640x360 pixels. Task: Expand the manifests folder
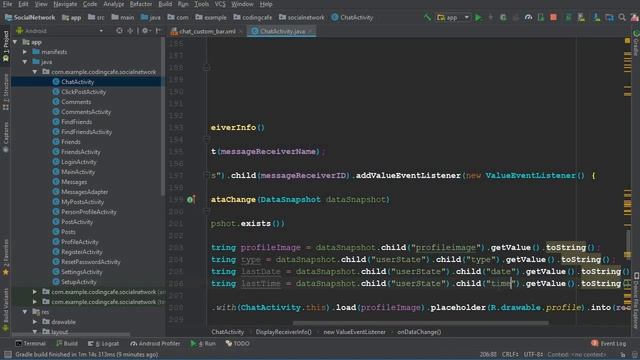point(25,52)
